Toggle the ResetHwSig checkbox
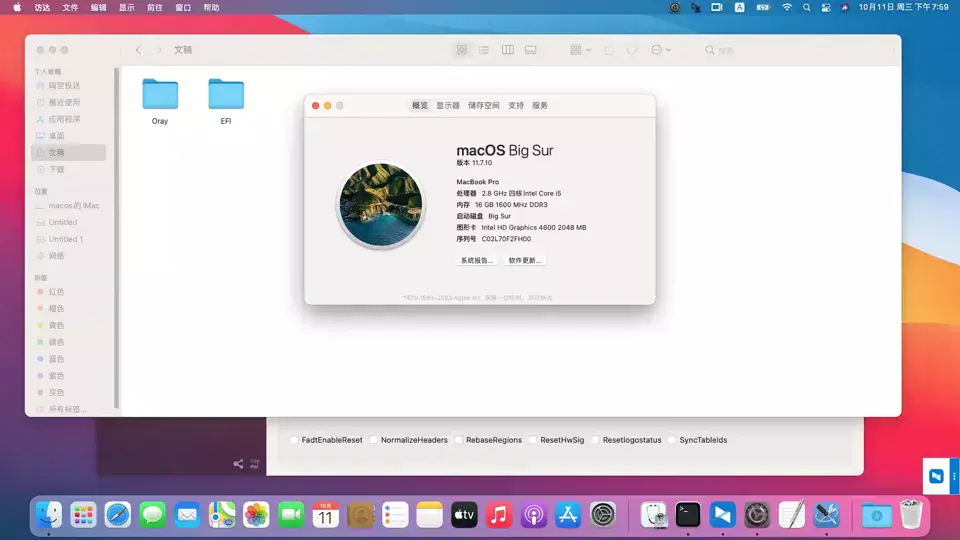960x540 pixels. pos(533,440)
